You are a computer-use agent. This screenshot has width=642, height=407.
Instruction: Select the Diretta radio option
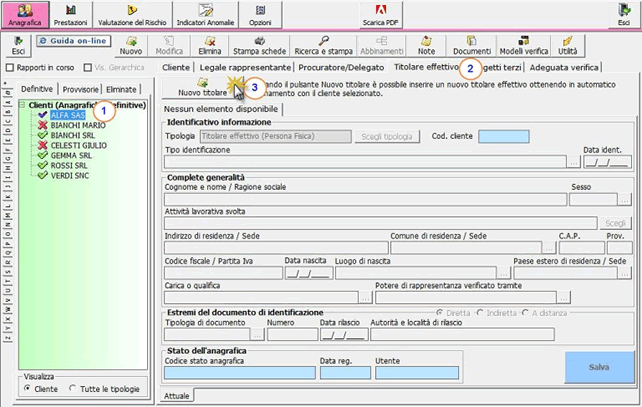click(440, 313)
